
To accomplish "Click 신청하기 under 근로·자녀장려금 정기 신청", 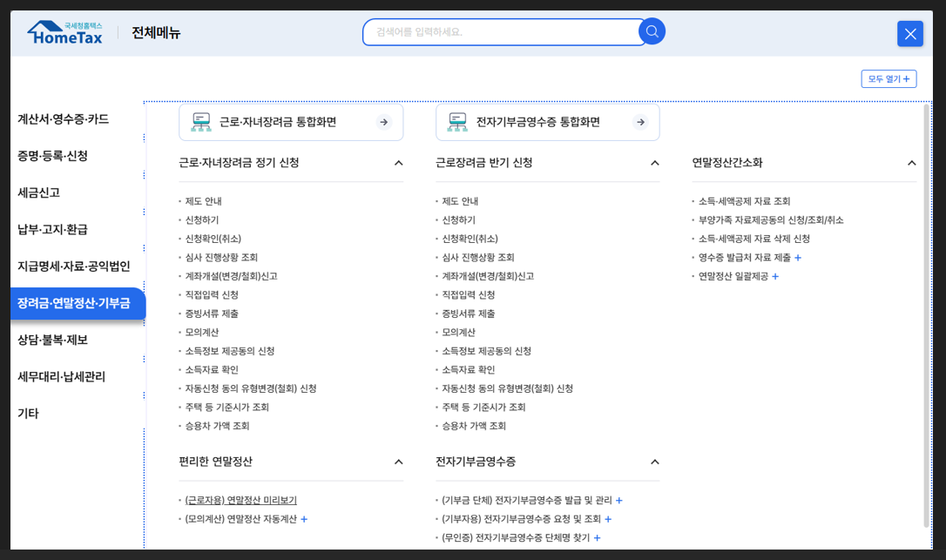I will [x=204, y=219].
